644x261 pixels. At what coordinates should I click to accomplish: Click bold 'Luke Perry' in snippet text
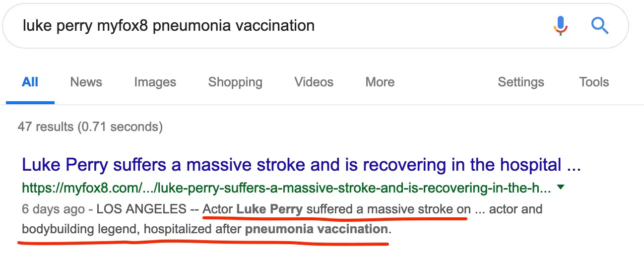(x=269, y=209)
